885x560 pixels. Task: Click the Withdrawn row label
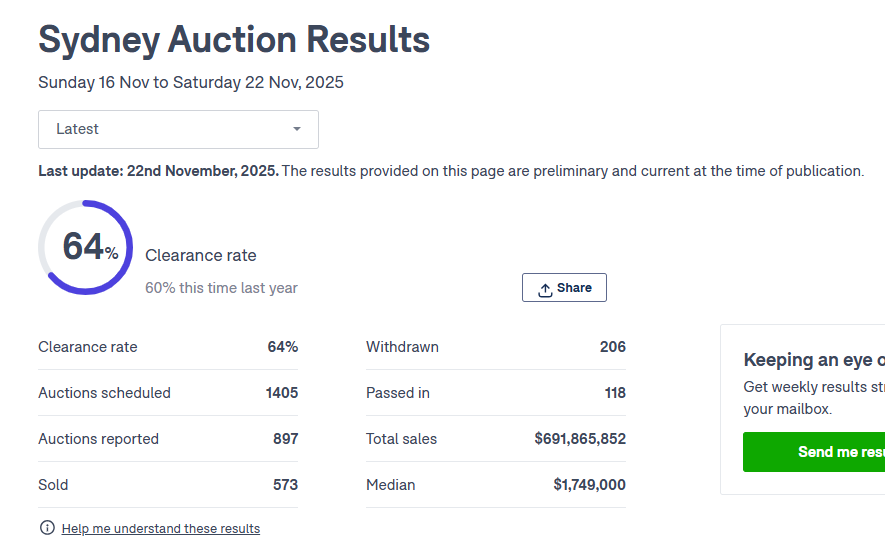(402, 347)
